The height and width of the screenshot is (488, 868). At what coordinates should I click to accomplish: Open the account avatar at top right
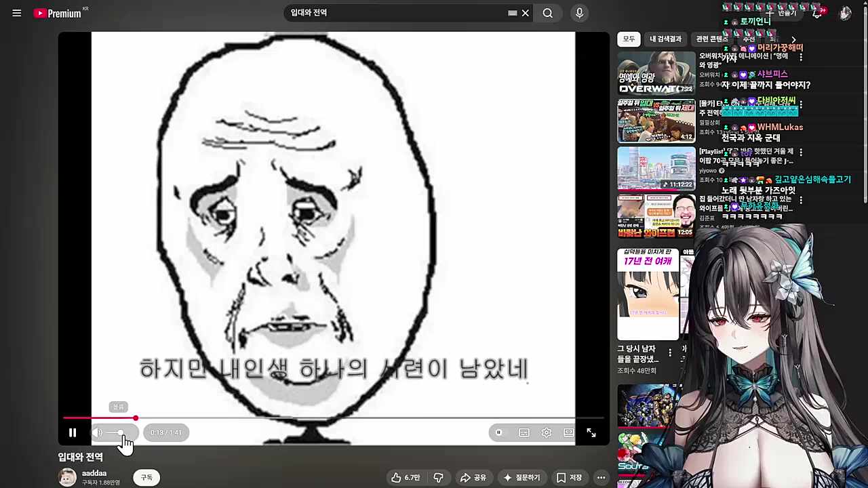pyautogui.click(x=845, y=13)
